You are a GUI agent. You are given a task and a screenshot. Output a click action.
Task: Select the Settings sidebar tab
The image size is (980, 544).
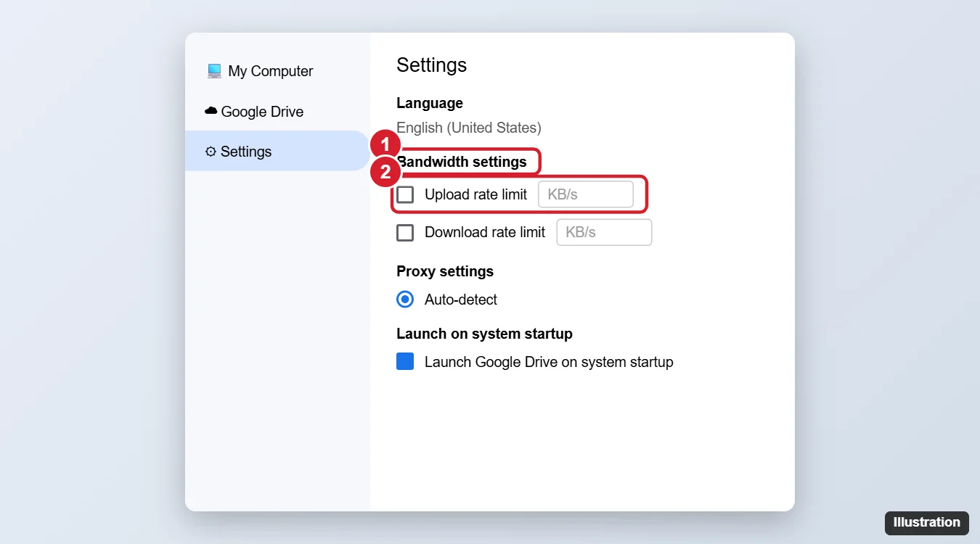[277, 151]
